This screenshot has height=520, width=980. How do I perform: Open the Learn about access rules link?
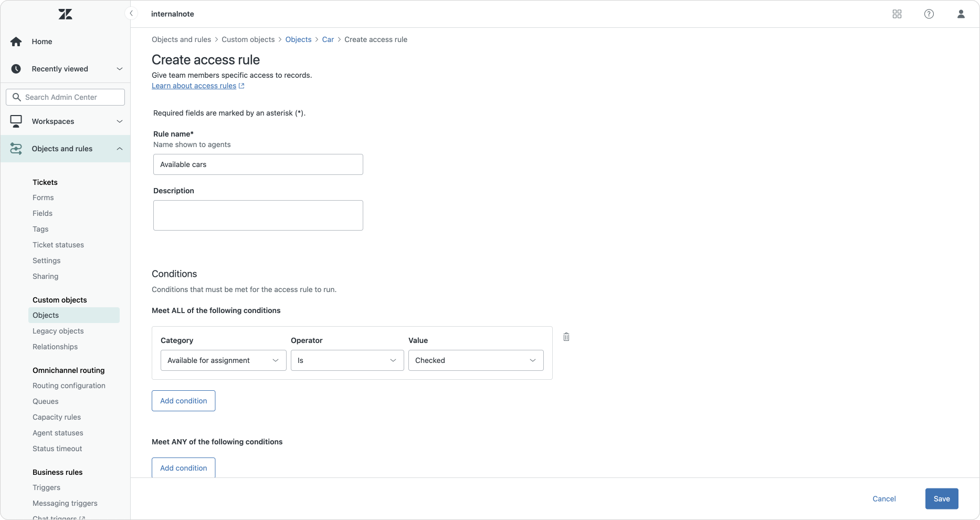click(194, 86)
